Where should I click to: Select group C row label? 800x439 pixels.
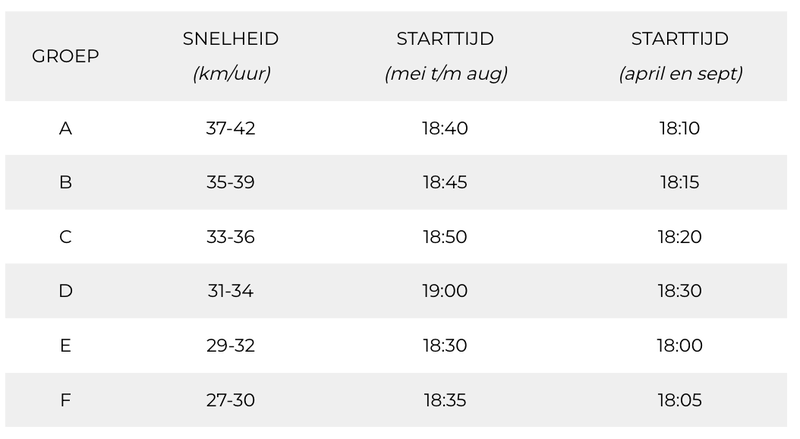point(65,237)
